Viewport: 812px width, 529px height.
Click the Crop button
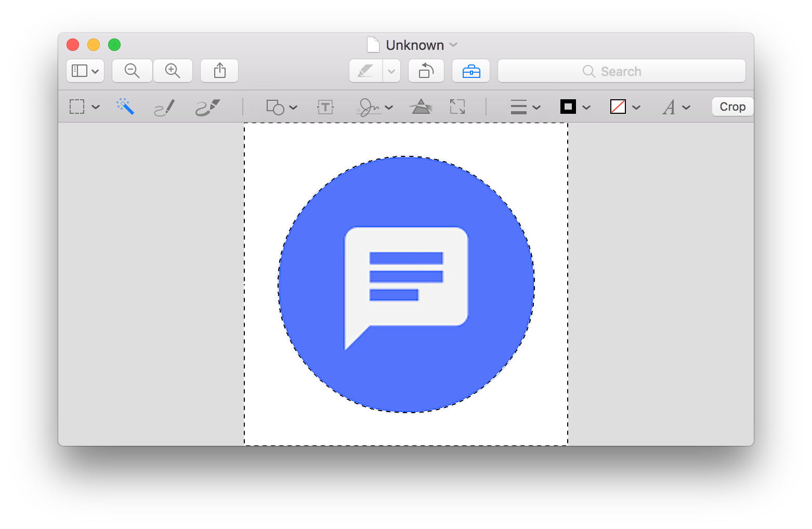(732, 107)
